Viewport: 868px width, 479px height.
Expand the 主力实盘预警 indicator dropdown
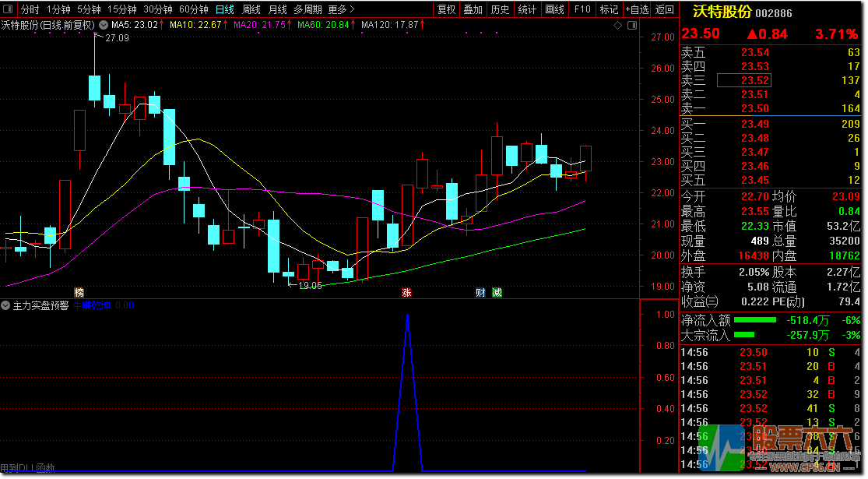click(x=6, y=306)
